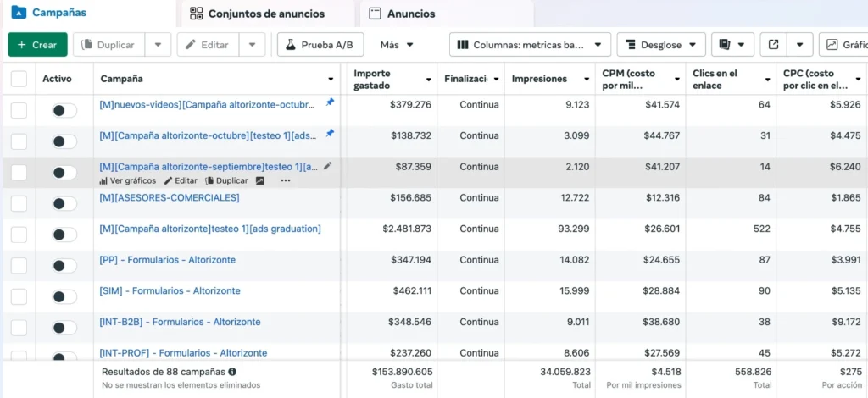868x398 pixels.
Task: Check the box for [PP] - Formularios campaign
Action: (x=19, y=266)
